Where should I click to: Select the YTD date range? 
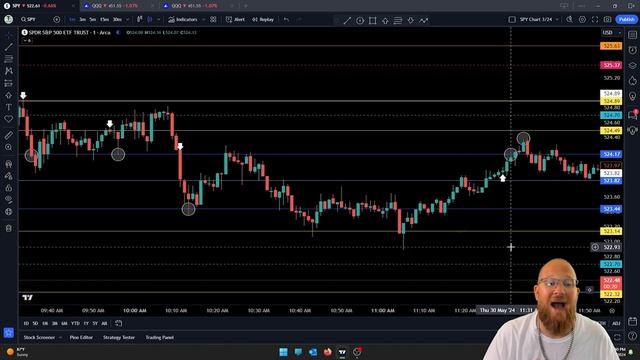click(x=75, y=323)
